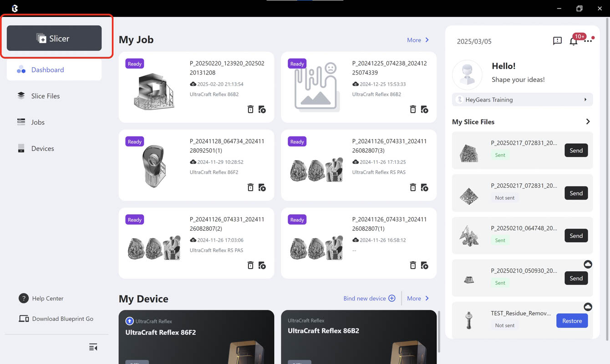610x364 pixels.
Task: Go to the Dashboard section
Action: 54,70
